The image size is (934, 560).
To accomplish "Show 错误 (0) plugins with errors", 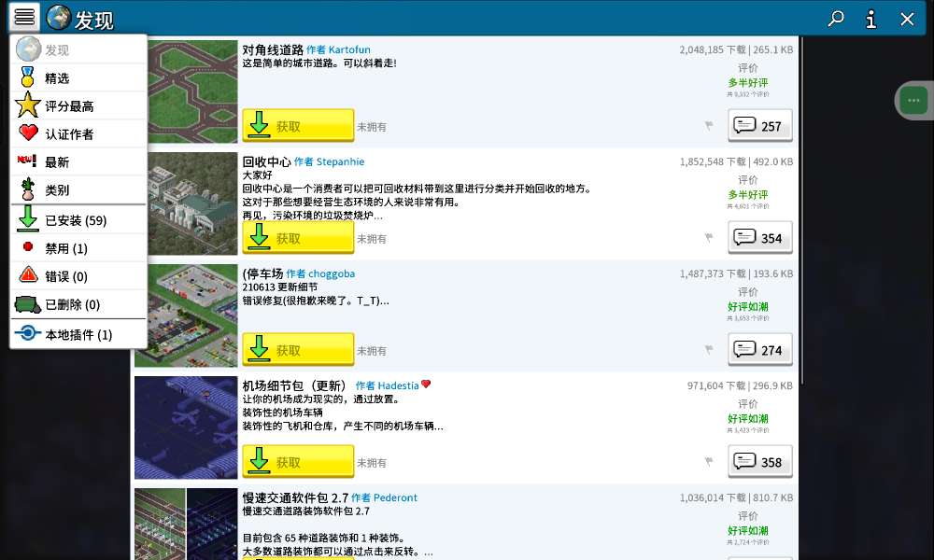I will [x=78, y=276].
